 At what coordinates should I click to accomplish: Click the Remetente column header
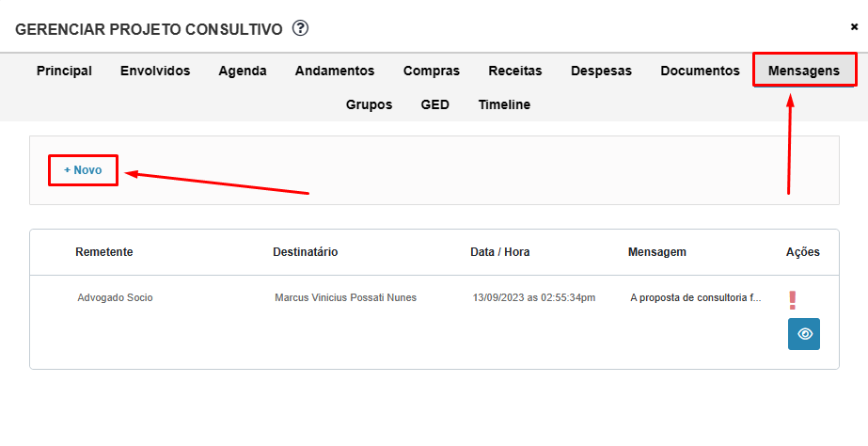click(x=104, y=252)
